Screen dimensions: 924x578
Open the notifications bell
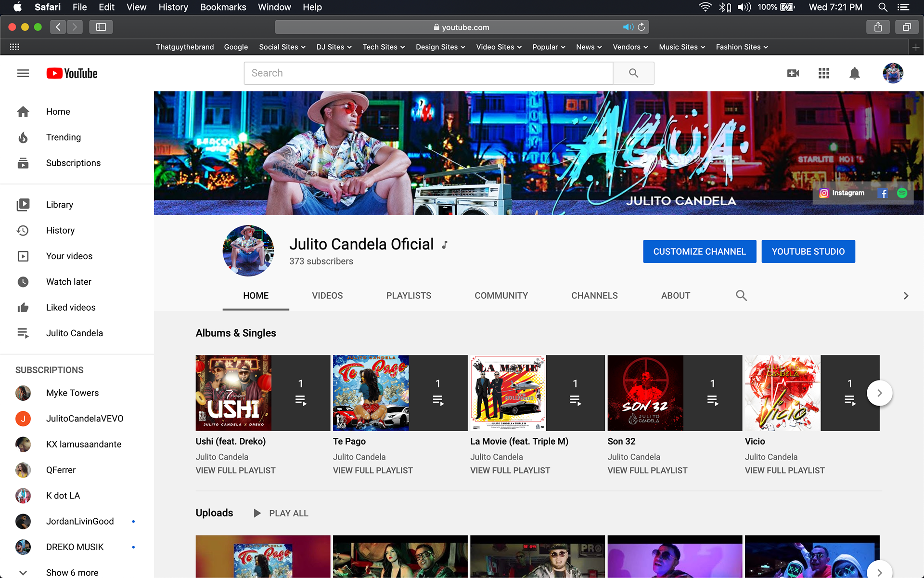click(854, 73)
